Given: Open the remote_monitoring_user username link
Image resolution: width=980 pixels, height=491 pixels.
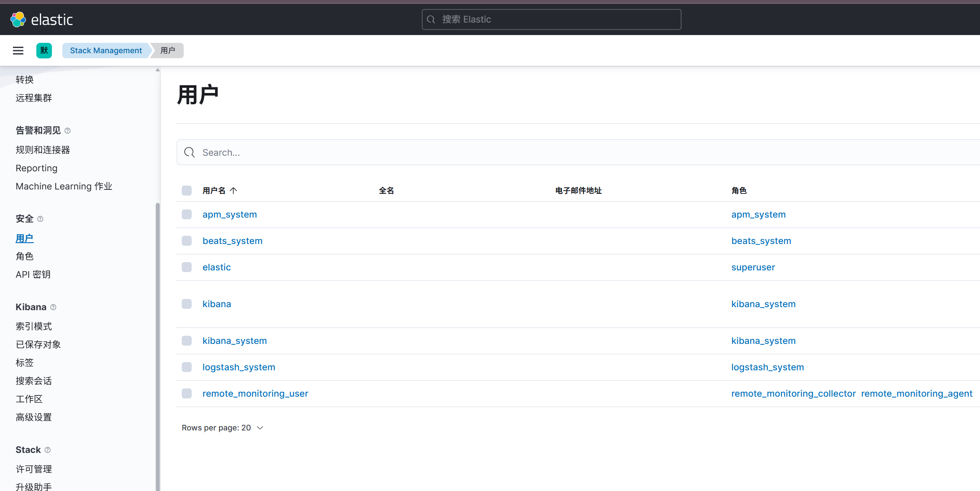Looking at the screenshot, I should coord(255,394).
